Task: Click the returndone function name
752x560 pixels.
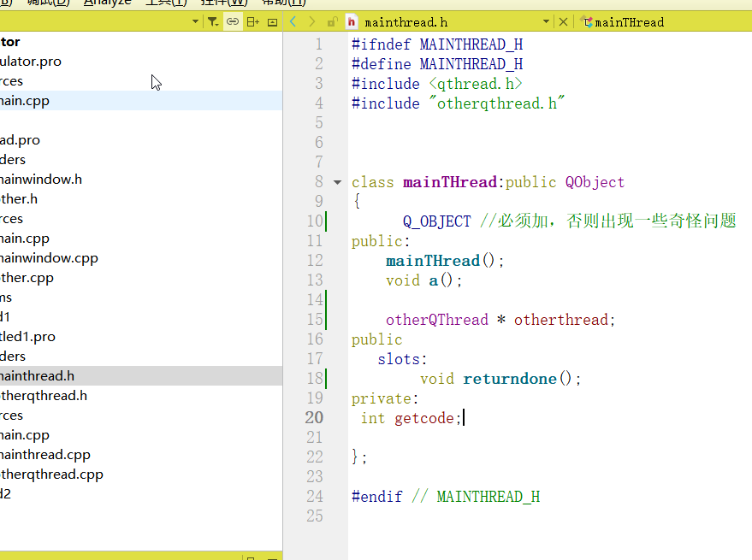Action: 510,379
